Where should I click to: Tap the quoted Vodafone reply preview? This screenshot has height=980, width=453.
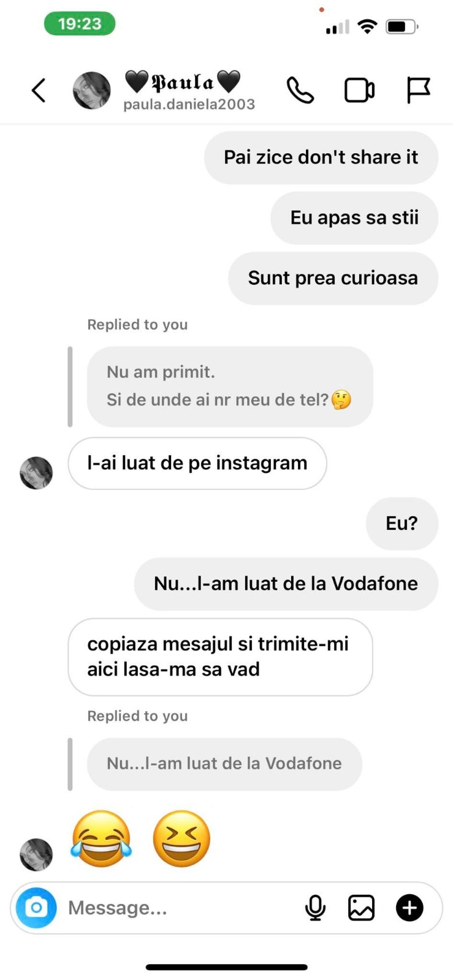point(224,764)
